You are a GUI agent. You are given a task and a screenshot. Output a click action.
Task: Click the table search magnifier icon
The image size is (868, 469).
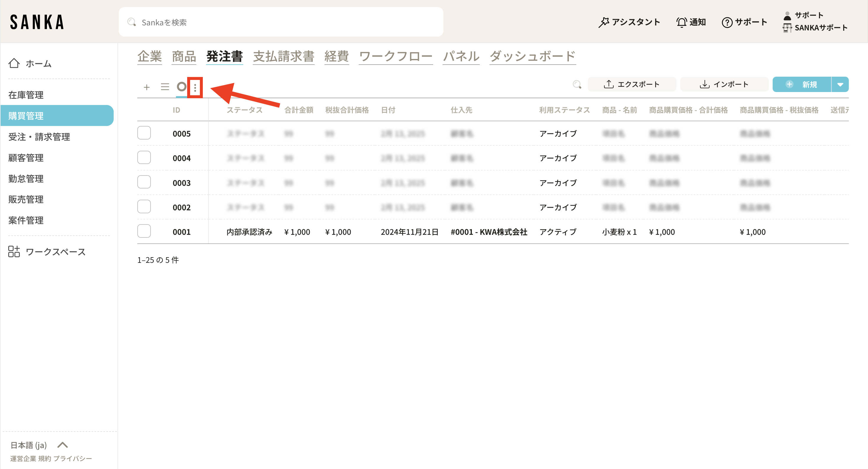pyautogui.click(x=577, y=84)
